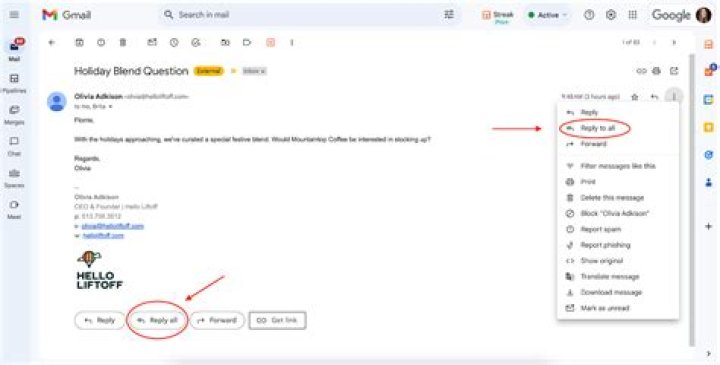
Task: Open the hellolittoff.com signature link
Action: [103, 236]
